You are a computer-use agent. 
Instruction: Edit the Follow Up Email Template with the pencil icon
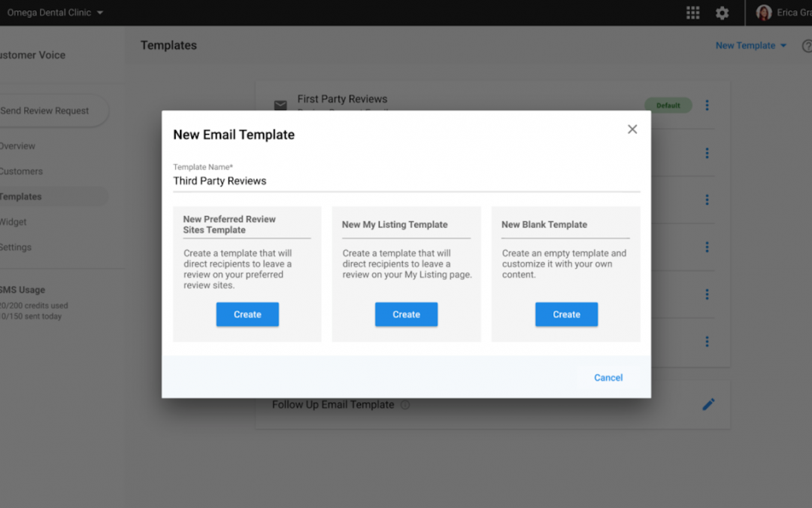tap(708, 404)
